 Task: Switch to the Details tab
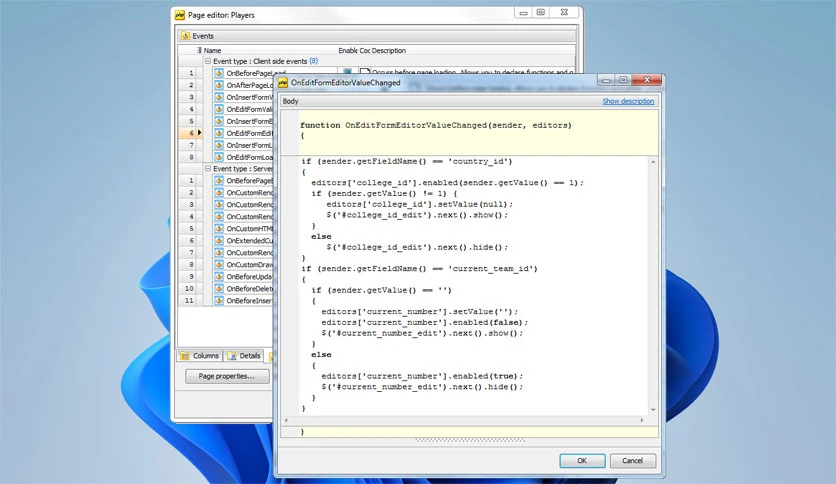pyautogui.click(x=245, y=356)
